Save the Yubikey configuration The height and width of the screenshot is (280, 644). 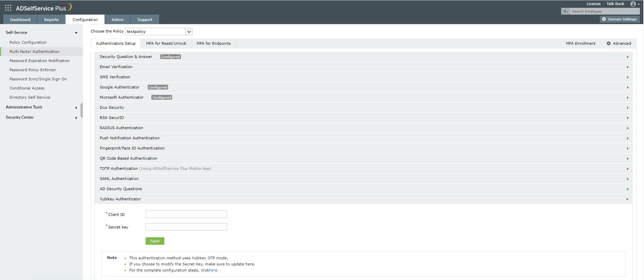point(155,241)
